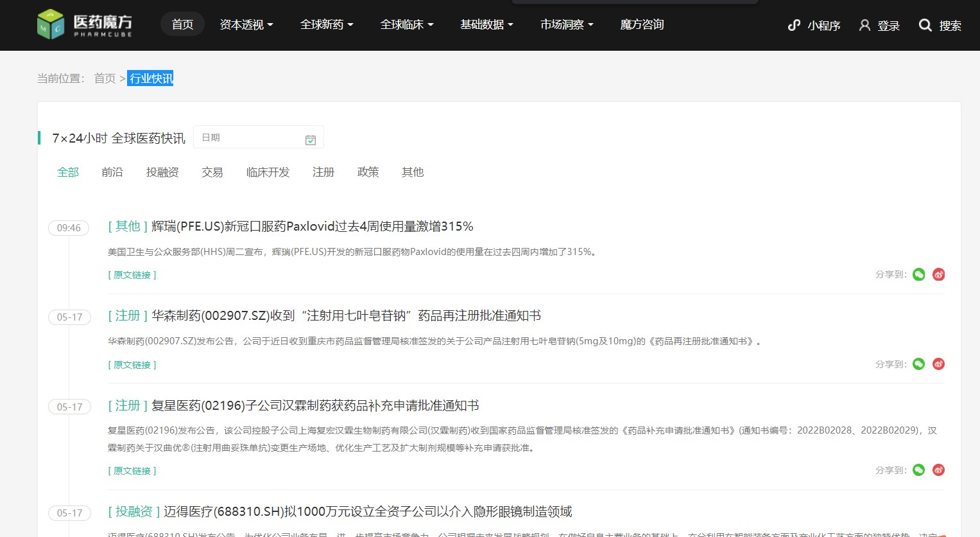The height and width of the screenshot is (537, 980).
Task: Go to 首页 in breadcrumb
Action: tap(105, 78)
